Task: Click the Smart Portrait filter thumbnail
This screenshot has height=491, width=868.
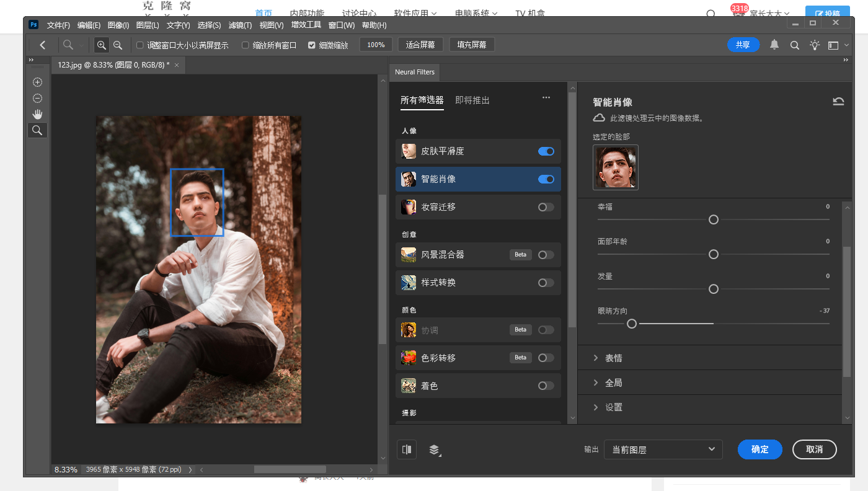Action: pyautogui.click(x=408, y=179)
